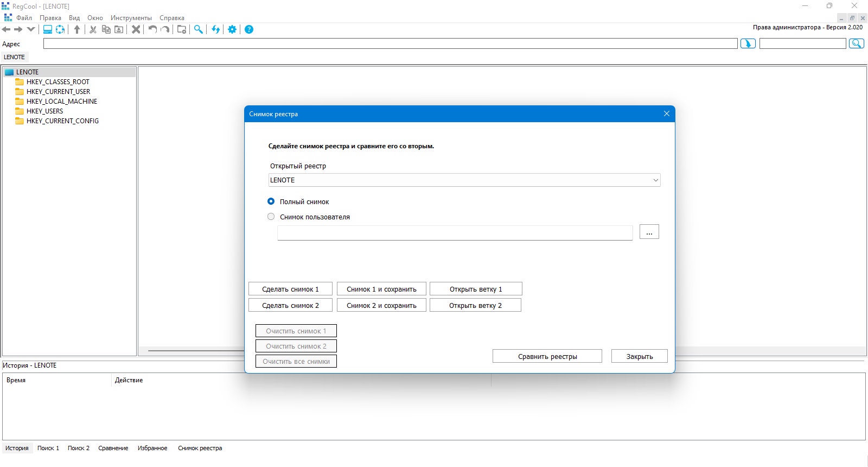This screenshot has width=868, height=467.
Task: Click Снимок 2 и сохранить button
Action: point(381,305)
